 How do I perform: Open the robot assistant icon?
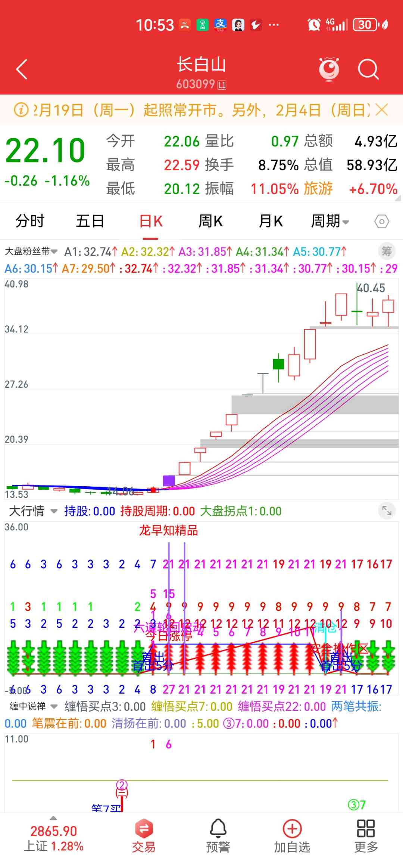[x=329, y=69]
